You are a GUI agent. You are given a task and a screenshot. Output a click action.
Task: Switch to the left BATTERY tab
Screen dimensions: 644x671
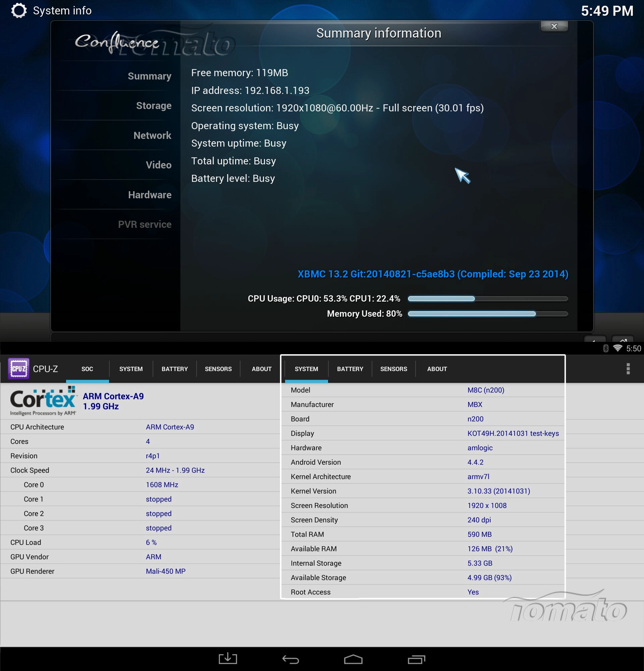pos(175,369)
